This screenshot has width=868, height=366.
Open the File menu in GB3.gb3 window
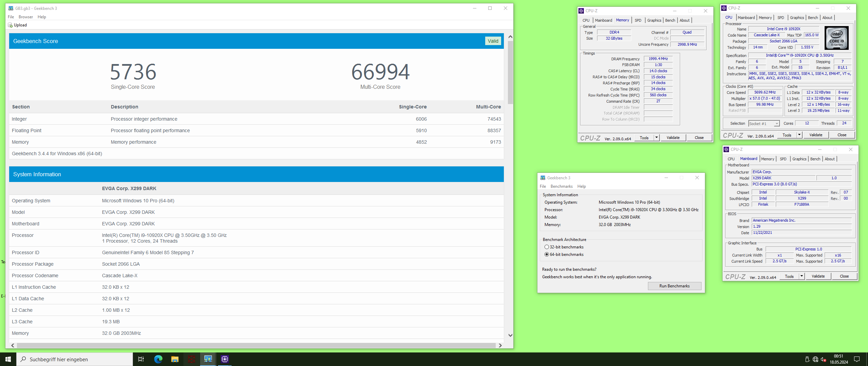tap(11, 17)
